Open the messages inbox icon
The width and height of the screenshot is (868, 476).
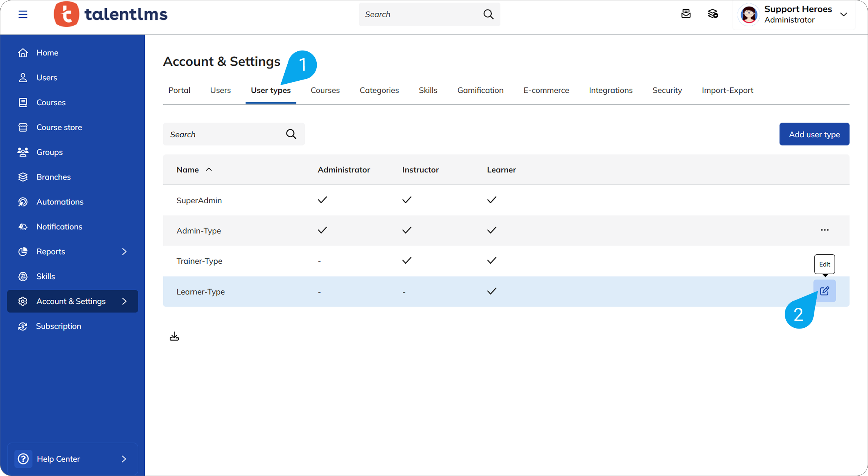[x=686, y=14]
